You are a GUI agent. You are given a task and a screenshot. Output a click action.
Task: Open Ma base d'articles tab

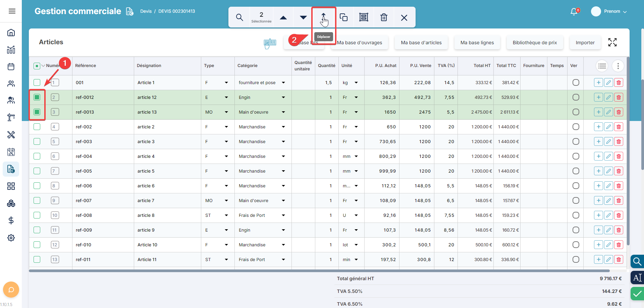coord(421,43)
